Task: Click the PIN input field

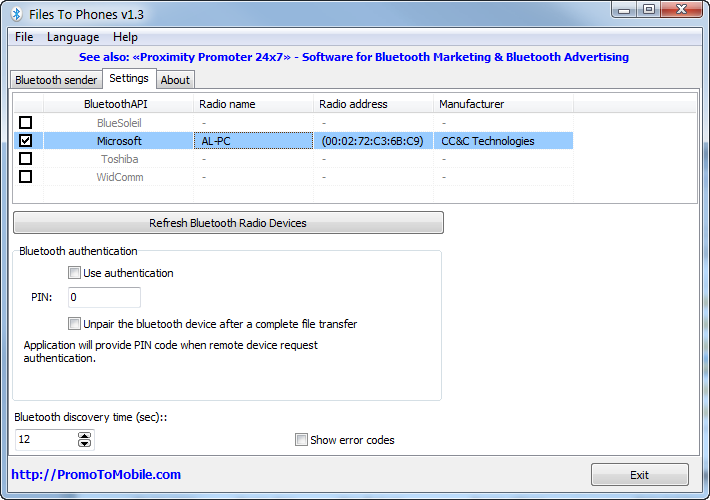Action: [x=104, y=298]
